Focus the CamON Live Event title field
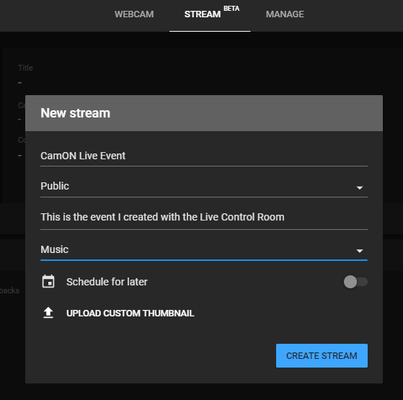The height and width of the screenshot is (400, 403). tap(204, 156)
